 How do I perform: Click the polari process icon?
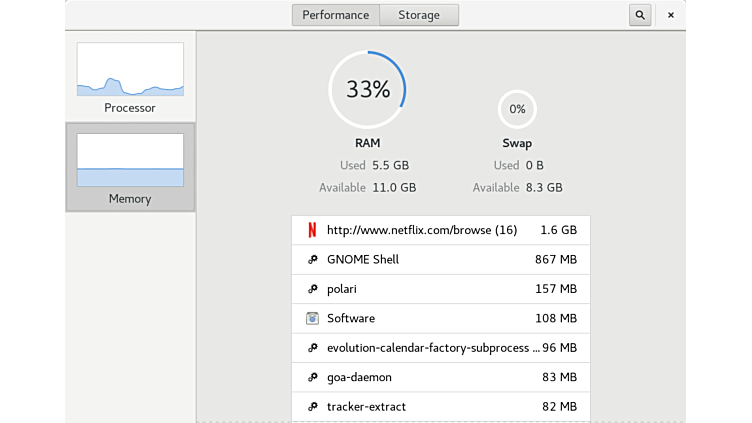pos(312,289)
